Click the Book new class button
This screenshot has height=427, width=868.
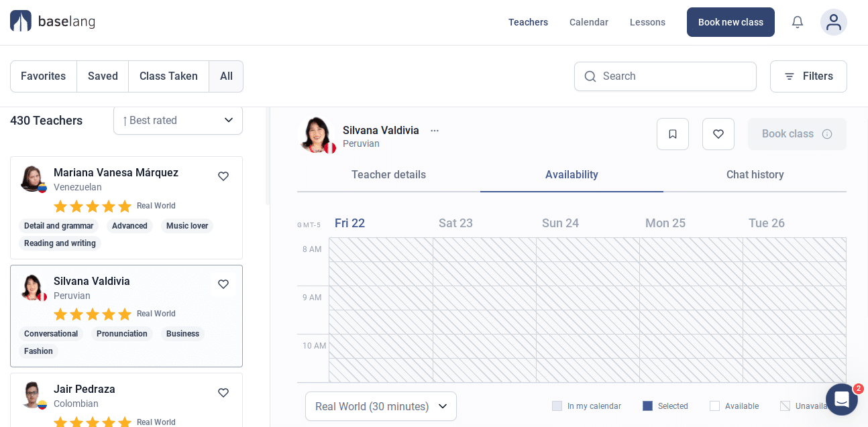click(x=730, y=22)
